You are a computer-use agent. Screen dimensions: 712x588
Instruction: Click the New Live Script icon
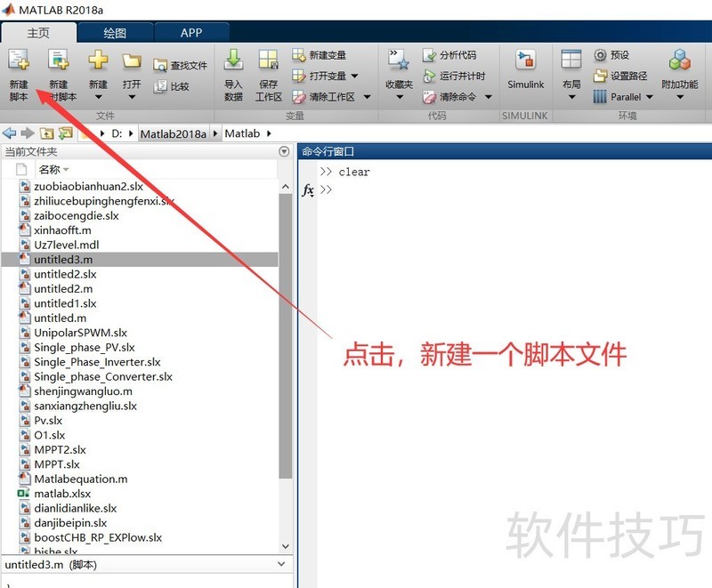tap(59, 60)
